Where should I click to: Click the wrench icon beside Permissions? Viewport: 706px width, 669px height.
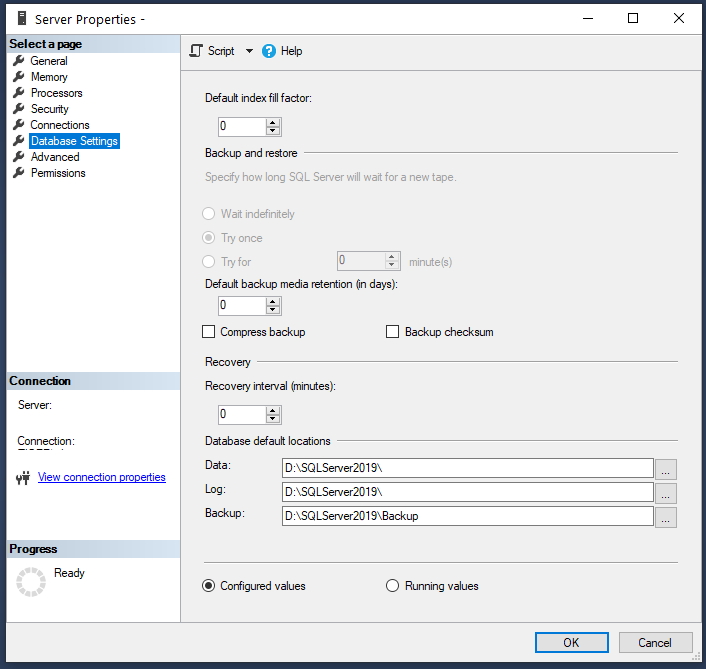[x=18, y=173]
